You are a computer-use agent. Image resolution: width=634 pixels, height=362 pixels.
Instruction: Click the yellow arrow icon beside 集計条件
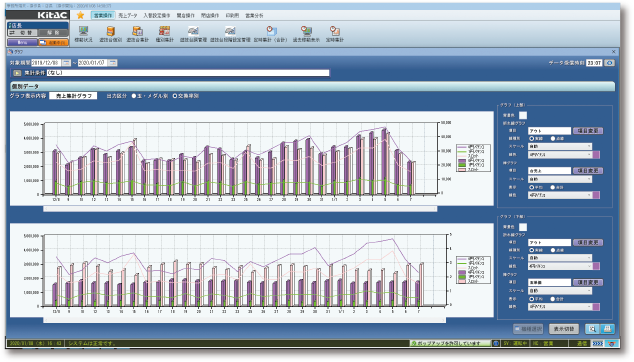17,73
